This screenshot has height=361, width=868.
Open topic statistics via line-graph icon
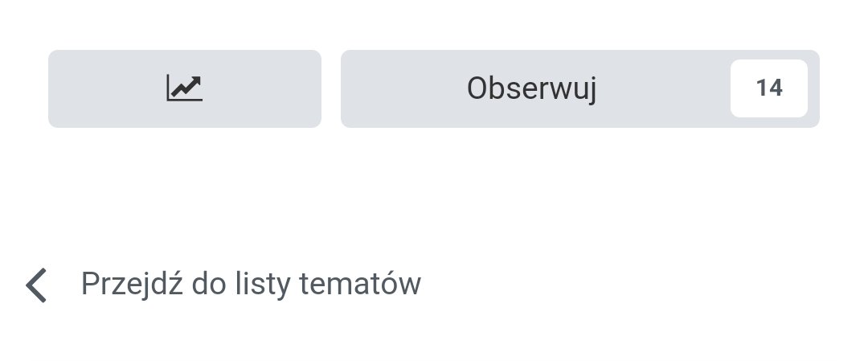[185, 88]
